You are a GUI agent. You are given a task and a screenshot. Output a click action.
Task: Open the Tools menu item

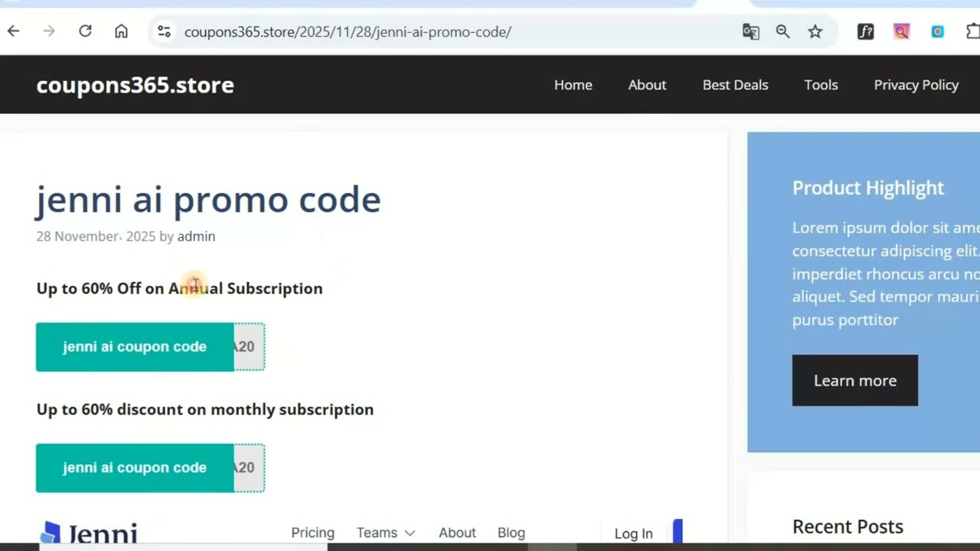[x=821, y=85]
